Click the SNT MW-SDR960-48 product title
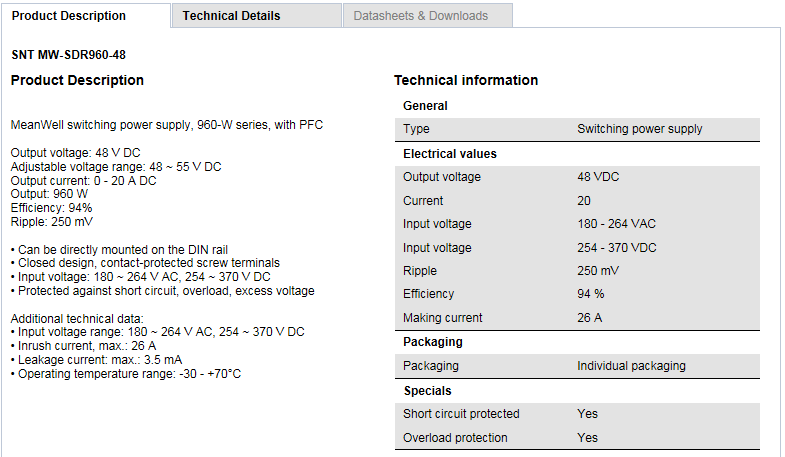This screenshot has width=785, height=457. click(68, 55)
